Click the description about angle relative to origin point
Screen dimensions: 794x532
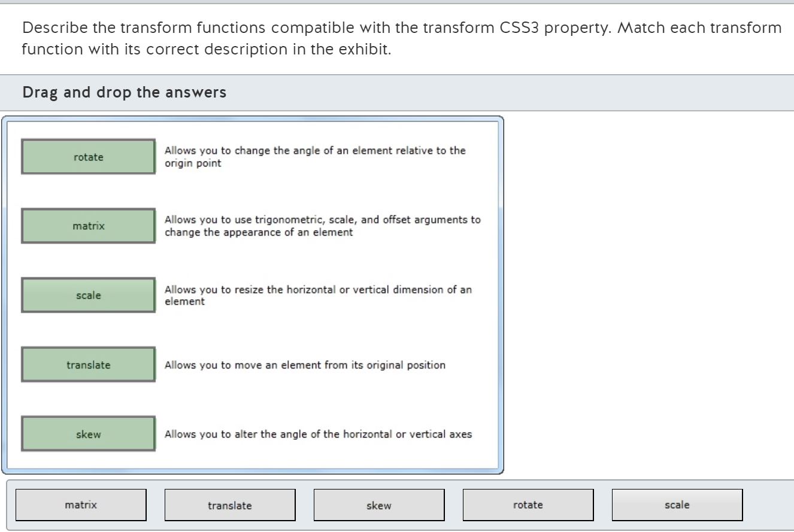(315, 157)
